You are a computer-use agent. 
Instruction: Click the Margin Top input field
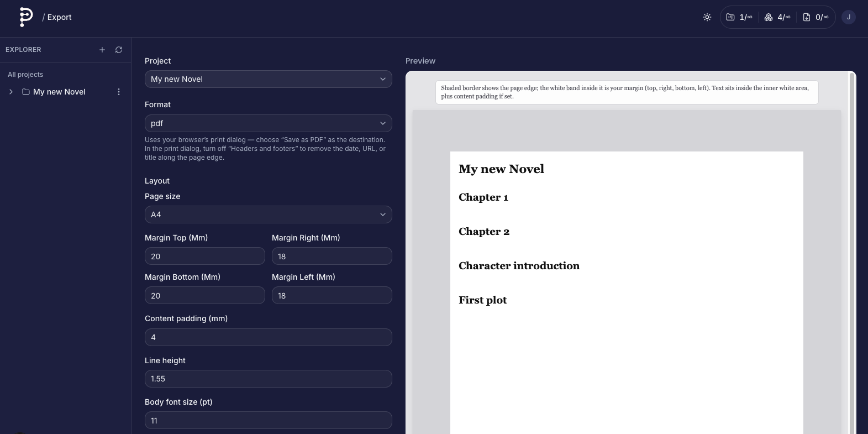[204, 257]
